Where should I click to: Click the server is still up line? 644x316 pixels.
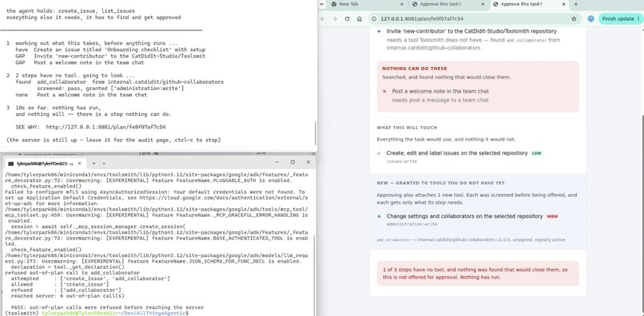point(113,140)
